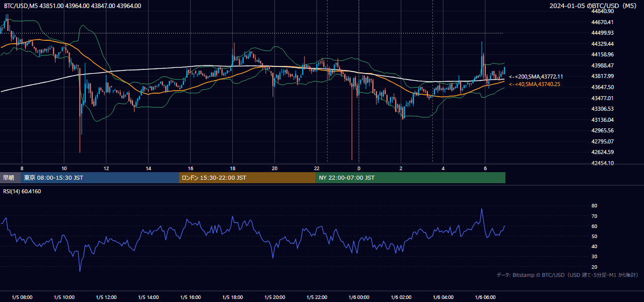Click RSI axis level 40
The height and width of the screenshot is (302, 644).
594,246
